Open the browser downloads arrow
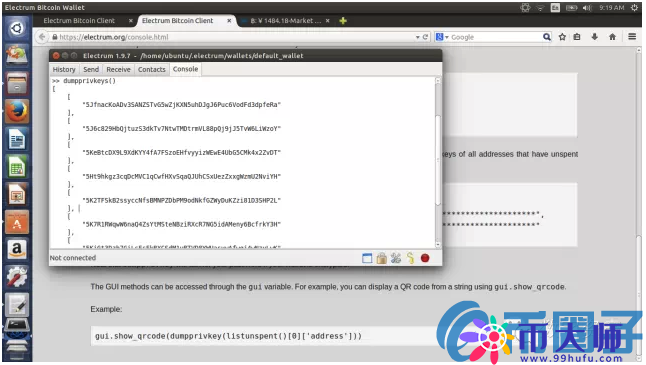646x365 pixels. 595,37
